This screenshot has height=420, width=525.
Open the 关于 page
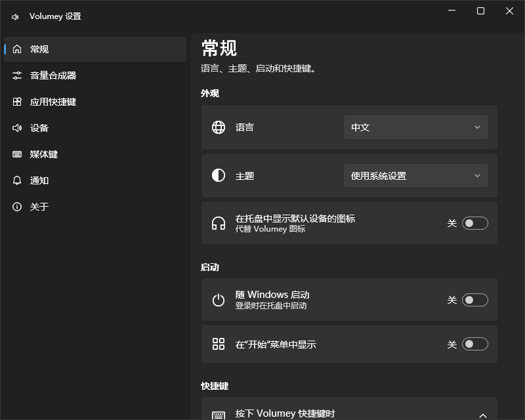95,207
